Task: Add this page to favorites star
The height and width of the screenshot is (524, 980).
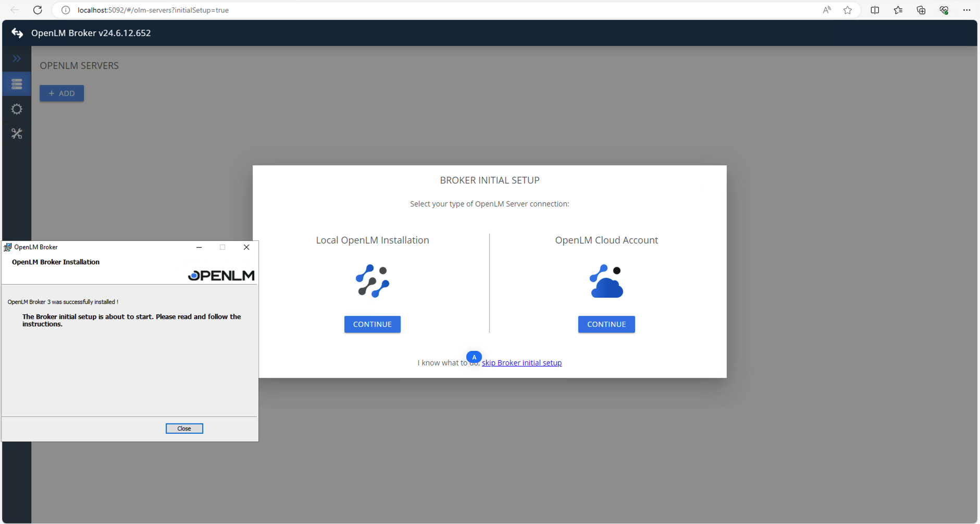Action: point(848,10)
